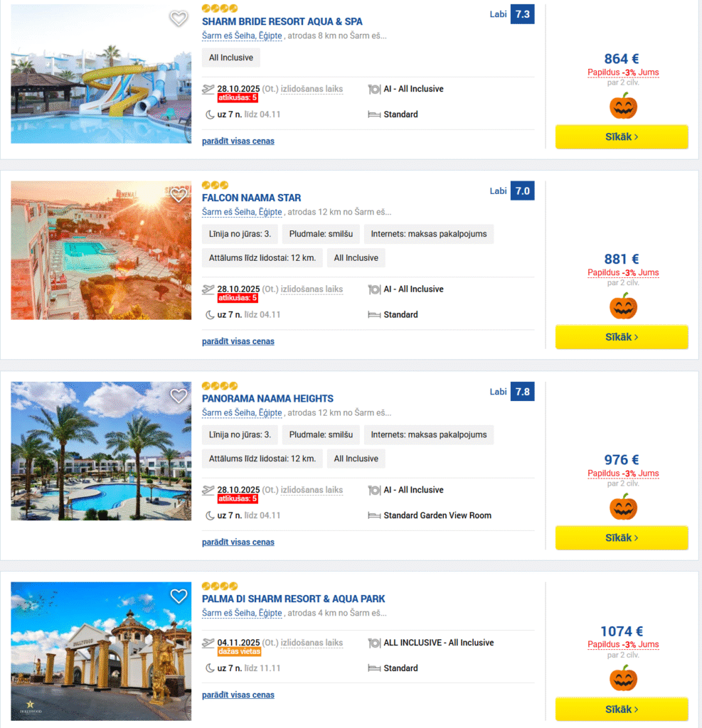Click meal plan icon for Falcon Naama Star
Image resolution: width=702 pixels, height=728 pixels.
point(374,289)
